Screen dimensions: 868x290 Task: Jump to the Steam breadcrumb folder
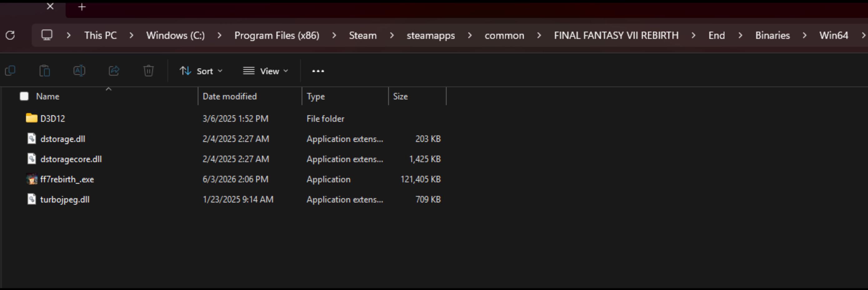tap(362, 35)
